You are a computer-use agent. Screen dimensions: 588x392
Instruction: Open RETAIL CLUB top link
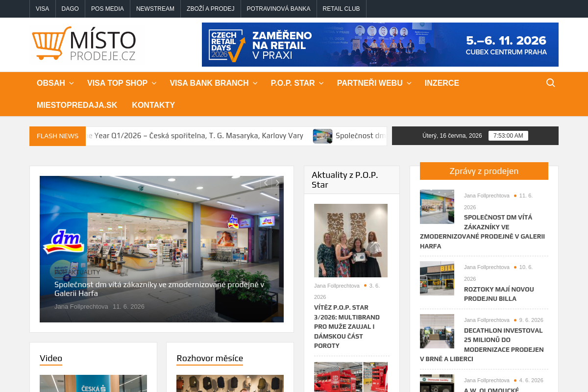(x=342, y=9)
